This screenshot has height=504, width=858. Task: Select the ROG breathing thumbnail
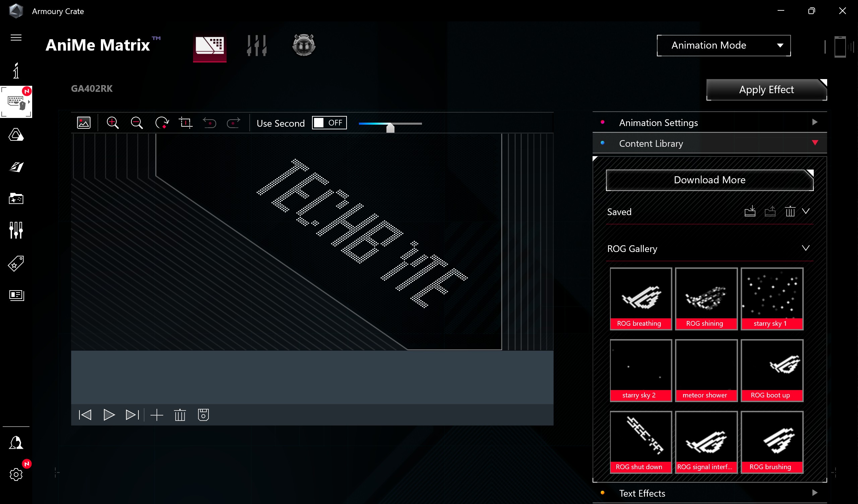641,299
